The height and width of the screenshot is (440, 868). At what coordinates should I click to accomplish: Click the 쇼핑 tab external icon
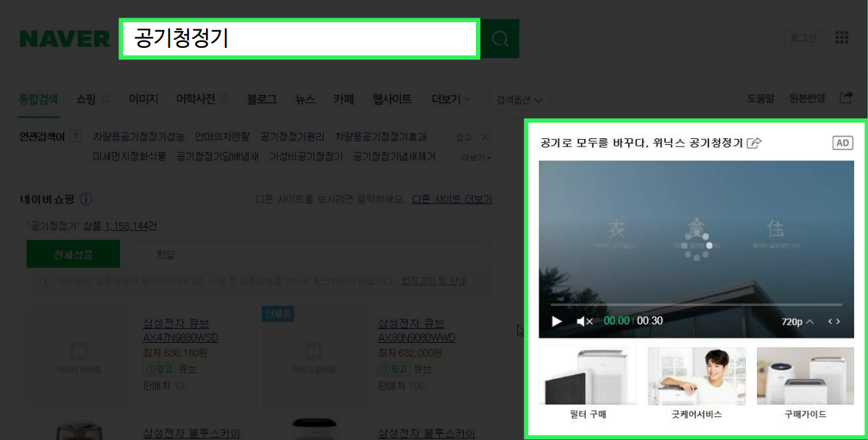(x=106, y=99)
